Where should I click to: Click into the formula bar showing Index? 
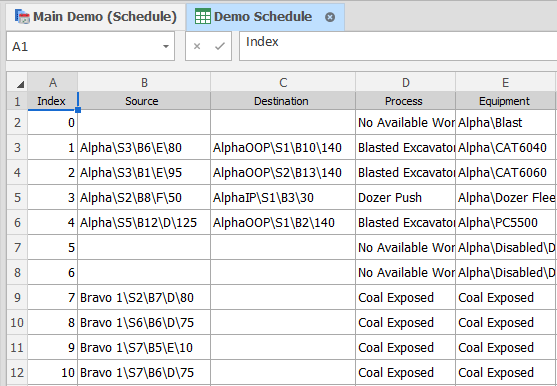coord(398,46)
